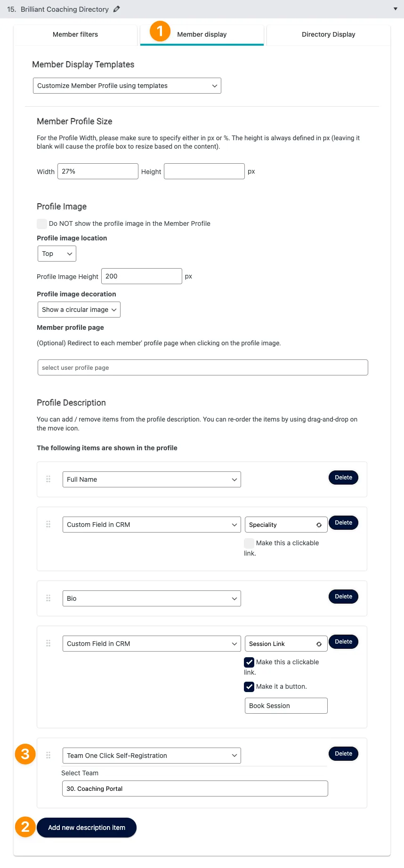Viewport: 404px width, 868px height.
Task: Open the Member Display Templates dropdown
Action: 127,85
